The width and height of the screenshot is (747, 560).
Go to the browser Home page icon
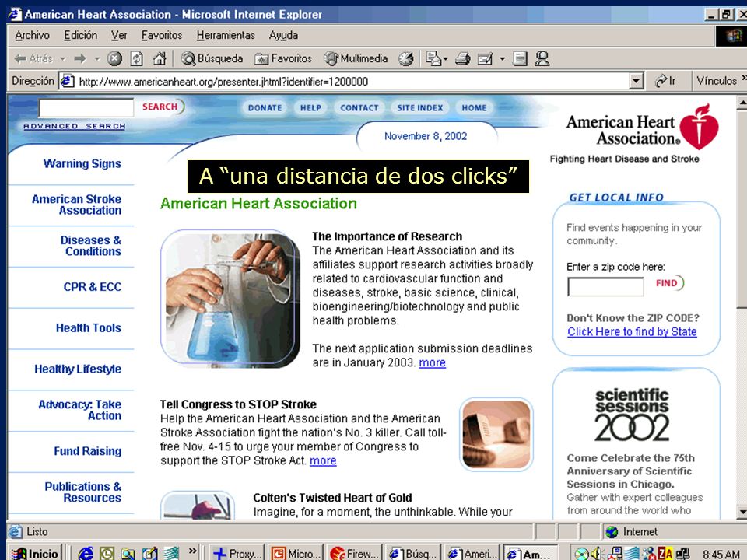[160, 58]
